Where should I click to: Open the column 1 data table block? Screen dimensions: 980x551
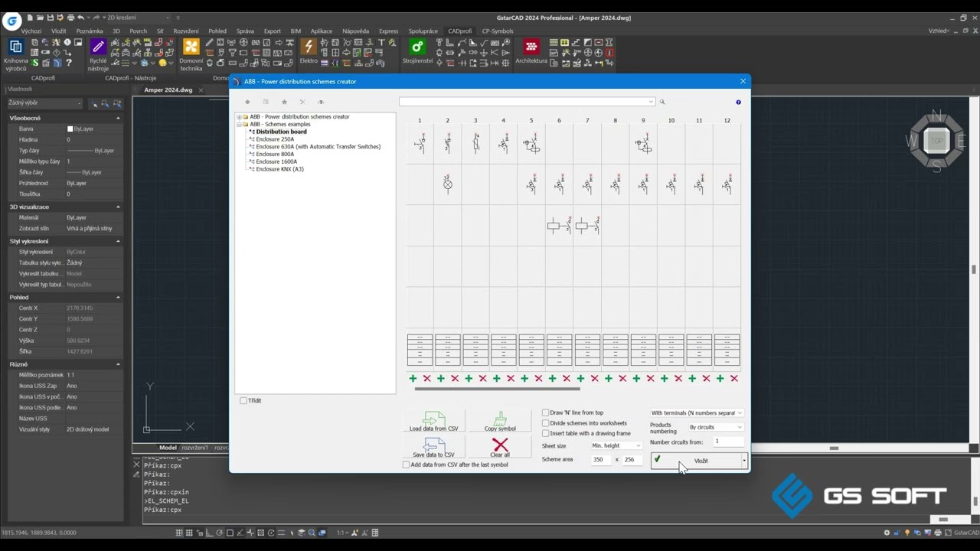[x=420, y=350]
